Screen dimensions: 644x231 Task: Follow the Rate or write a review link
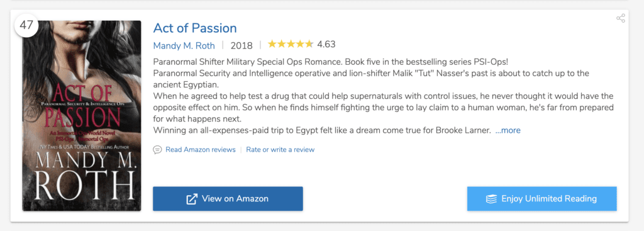coord(280,150)
